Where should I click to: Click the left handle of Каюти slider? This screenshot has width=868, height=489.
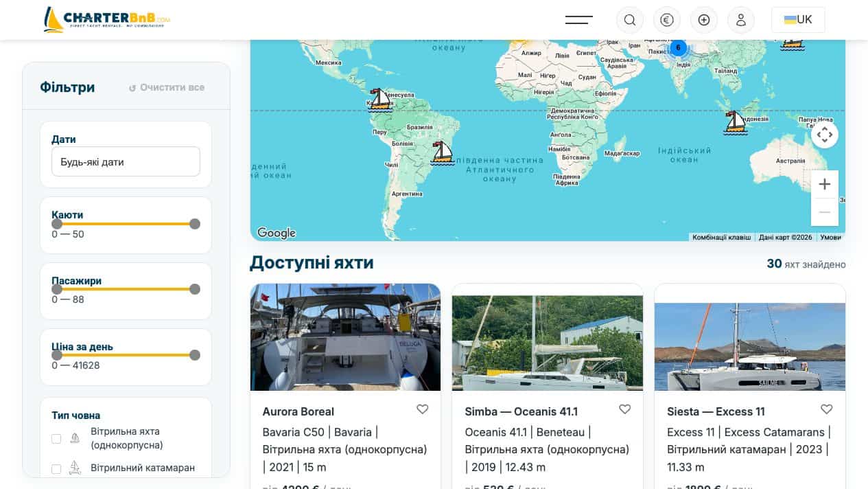(x=57, y=224)
